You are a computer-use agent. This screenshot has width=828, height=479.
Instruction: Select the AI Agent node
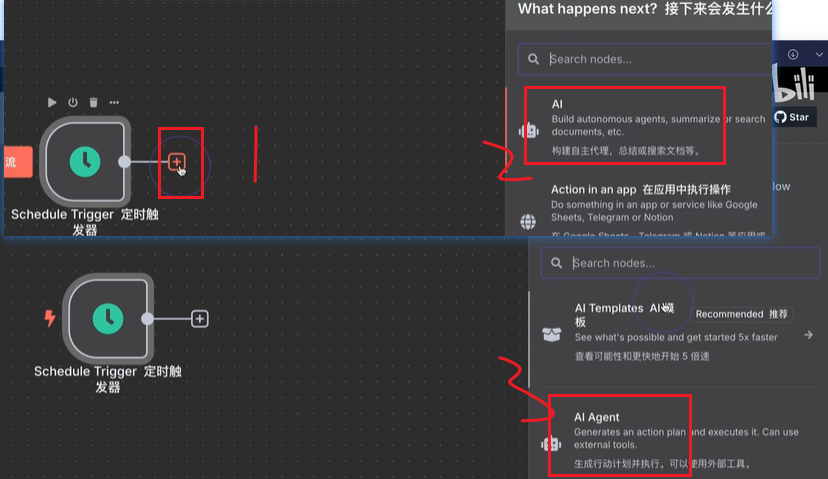pyautogui.click(x=678, y=439)
